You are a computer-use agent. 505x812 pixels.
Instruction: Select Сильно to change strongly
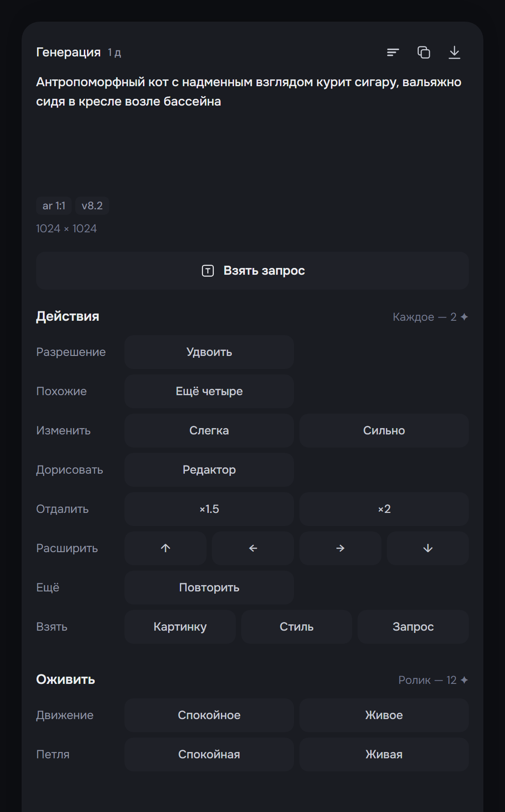[x=384, y=430]
